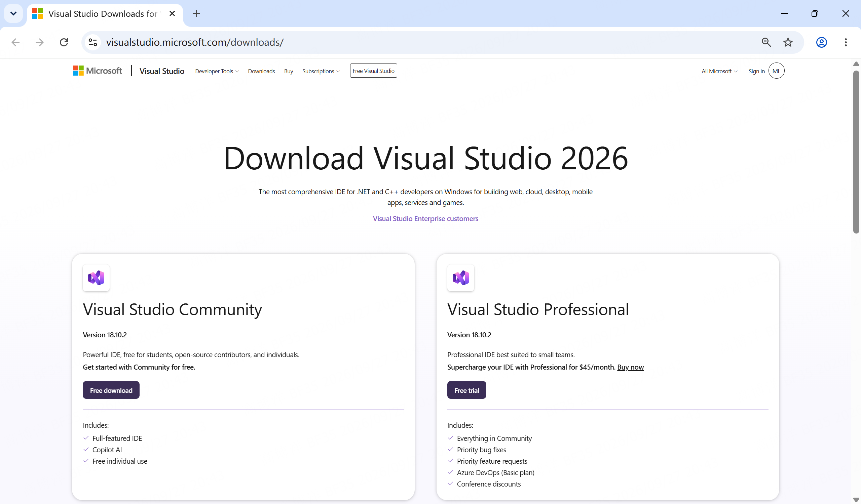Click the Microsoft favicon on the tab

38,14
